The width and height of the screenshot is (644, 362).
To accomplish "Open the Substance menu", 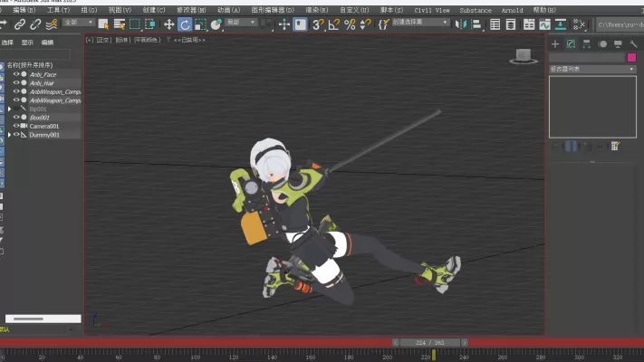I will coord(476,10).
